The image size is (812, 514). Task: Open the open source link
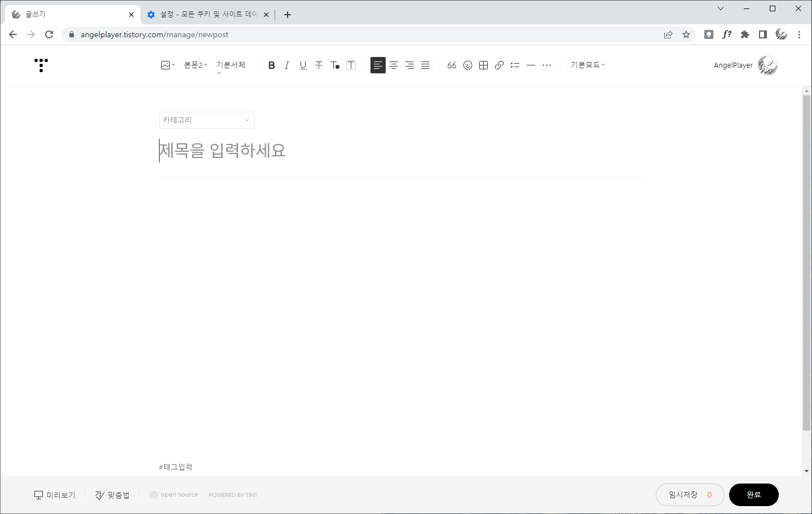174,495
